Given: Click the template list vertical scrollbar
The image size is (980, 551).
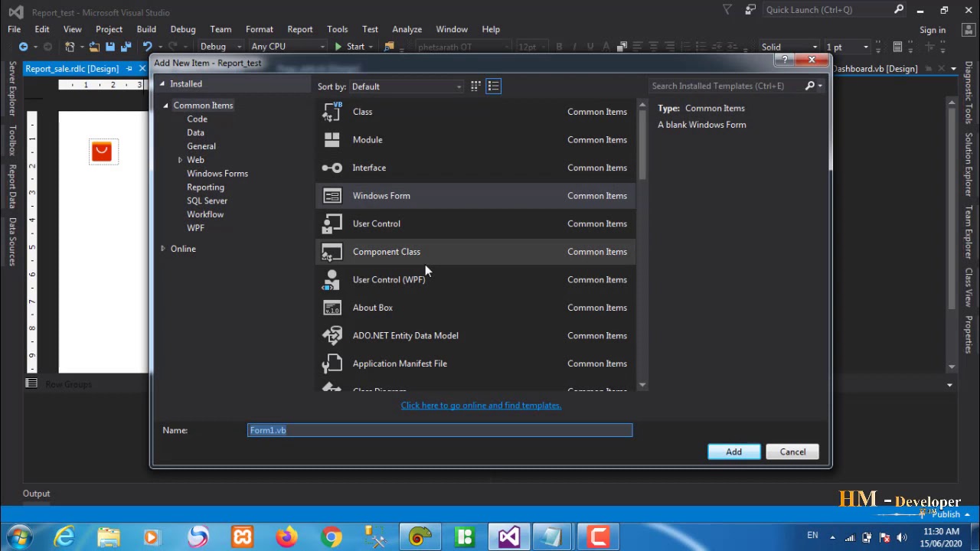Looking at the screenshot, I should click(642, 245).
